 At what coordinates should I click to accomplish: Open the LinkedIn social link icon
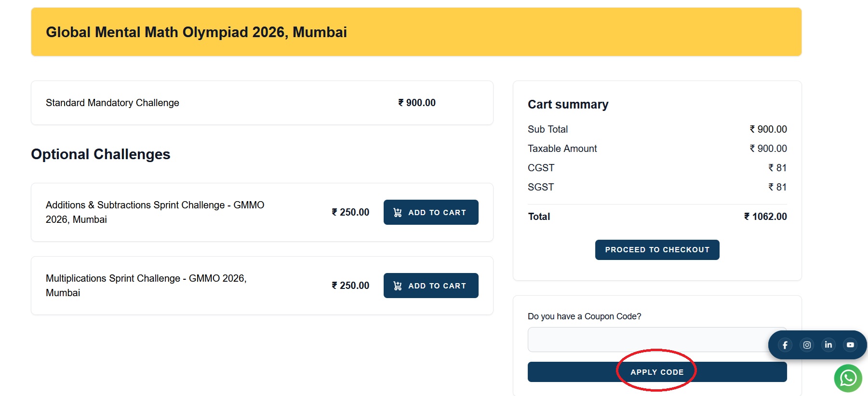828,345
